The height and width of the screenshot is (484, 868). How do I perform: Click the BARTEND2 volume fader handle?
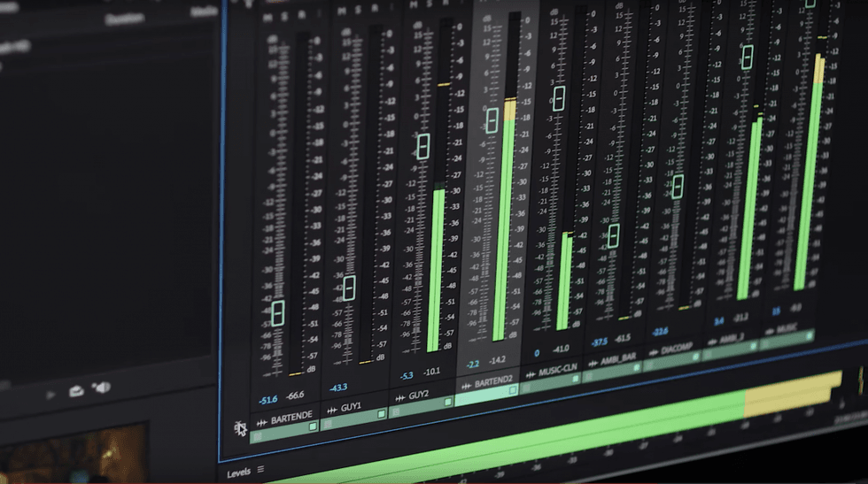[x=492, y=120]
